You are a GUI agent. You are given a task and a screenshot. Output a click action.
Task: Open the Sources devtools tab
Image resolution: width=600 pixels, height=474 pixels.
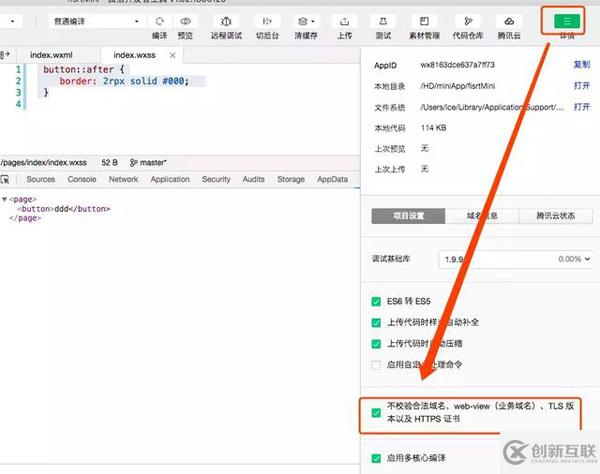tap(41, 179)
